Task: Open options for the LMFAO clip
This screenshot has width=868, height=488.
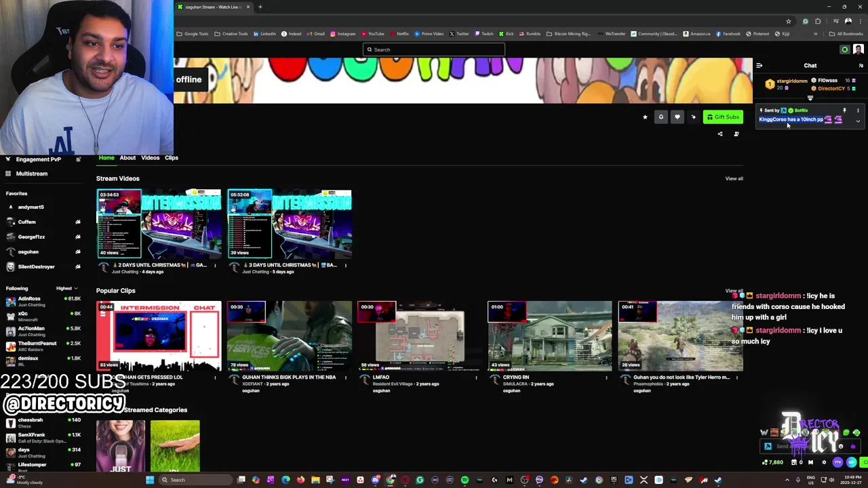Action: [476, 378]
